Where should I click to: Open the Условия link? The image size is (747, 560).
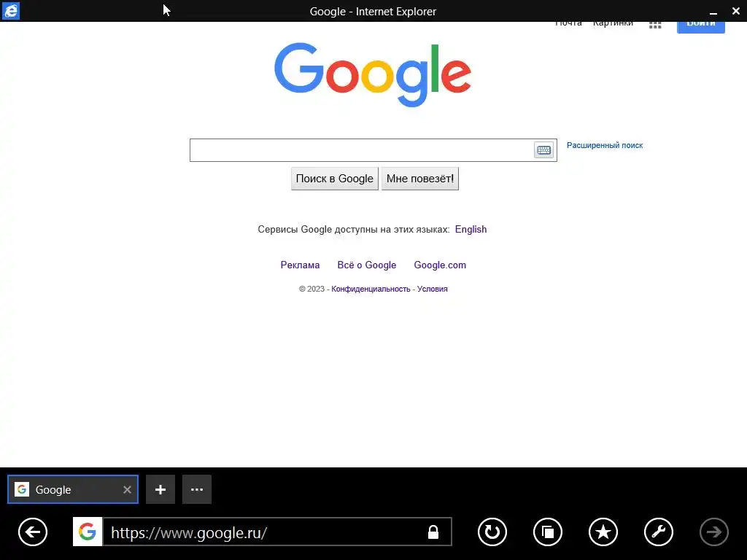[x=433, y=289]
